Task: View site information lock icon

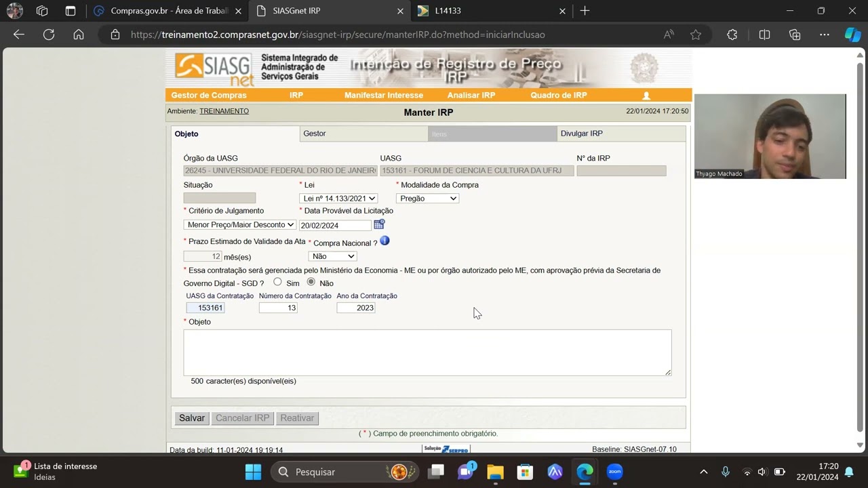Action: point(115,35)
